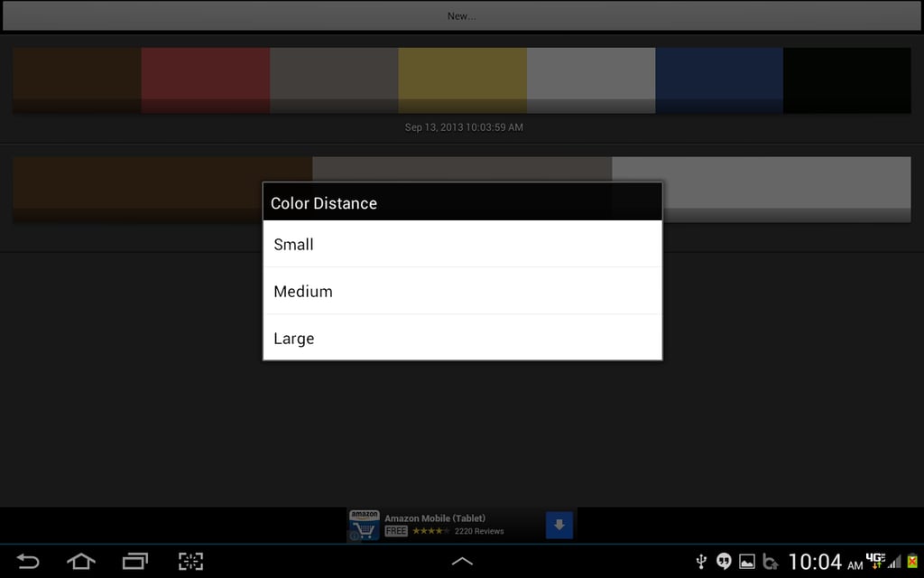Screen dimensions: 924x578
Task: Tap the dark gray swatch in first palette
Action: point(334,80)
